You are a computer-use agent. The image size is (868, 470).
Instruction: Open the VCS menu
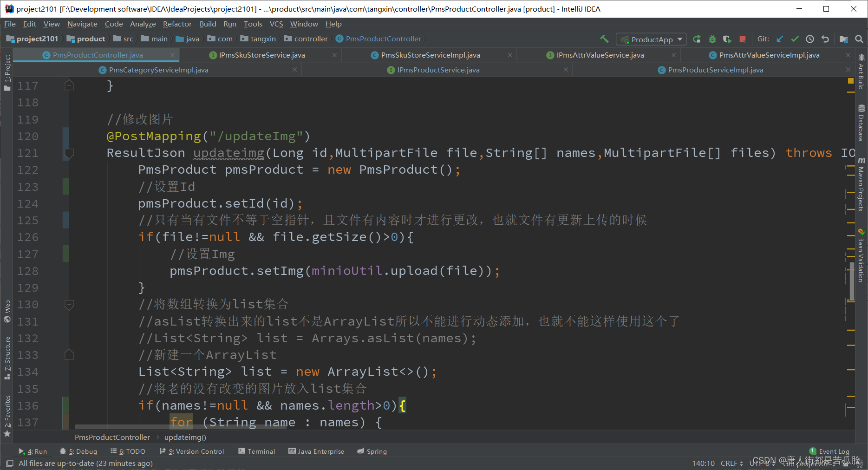tap(276, 24)
